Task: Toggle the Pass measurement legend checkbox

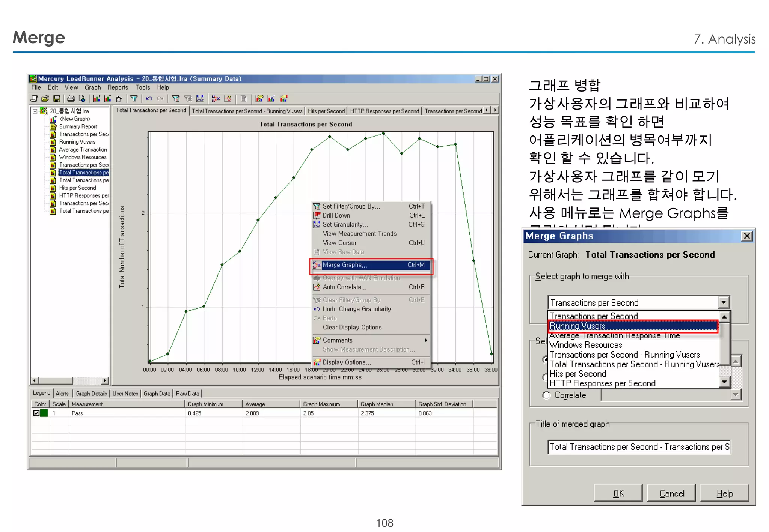Action: 36,413
